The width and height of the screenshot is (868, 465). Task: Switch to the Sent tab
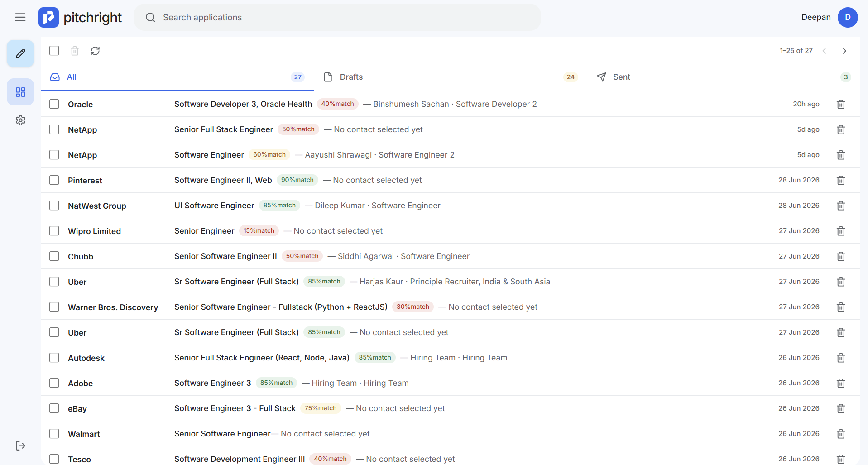click(x=724, y=77)
